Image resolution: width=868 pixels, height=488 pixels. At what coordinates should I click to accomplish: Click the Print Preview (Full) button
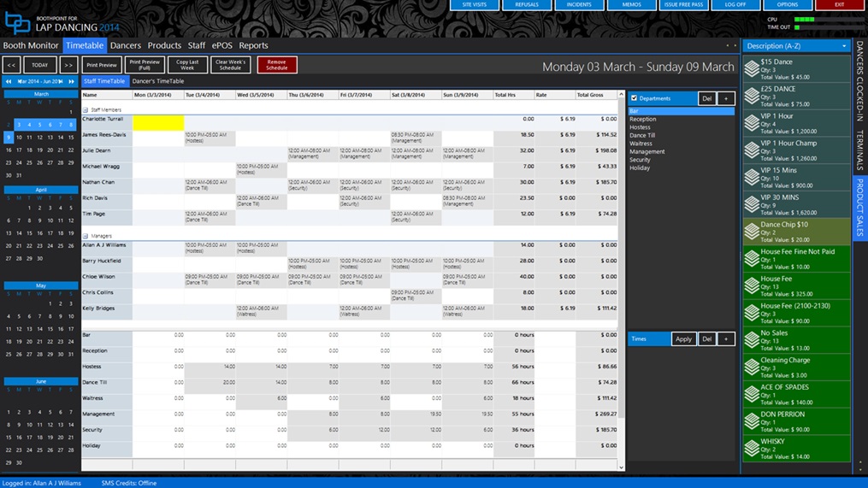pyautogui.click(x=145, y=65)
